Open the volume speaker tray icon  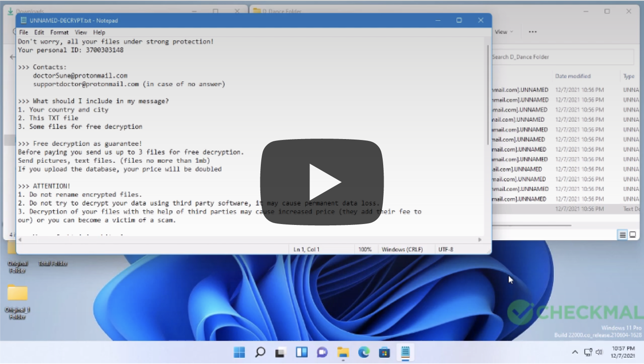click(600, 352)
